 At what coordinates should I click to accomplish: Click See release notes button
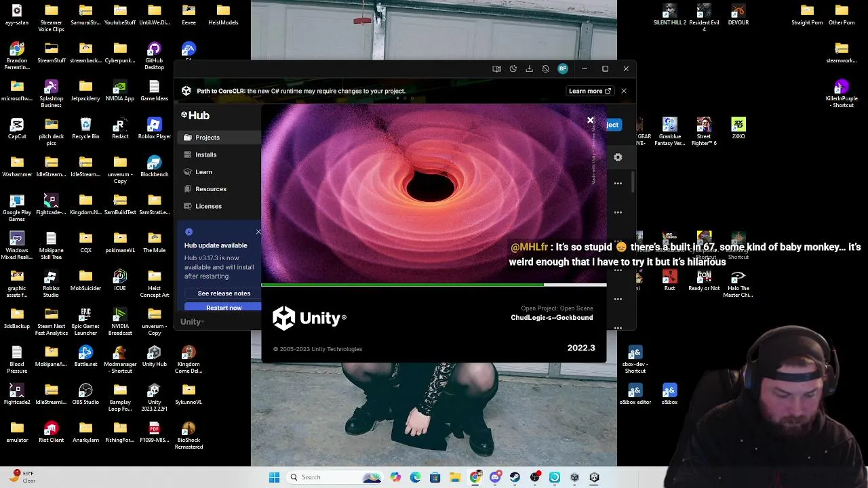coord(224,293)
